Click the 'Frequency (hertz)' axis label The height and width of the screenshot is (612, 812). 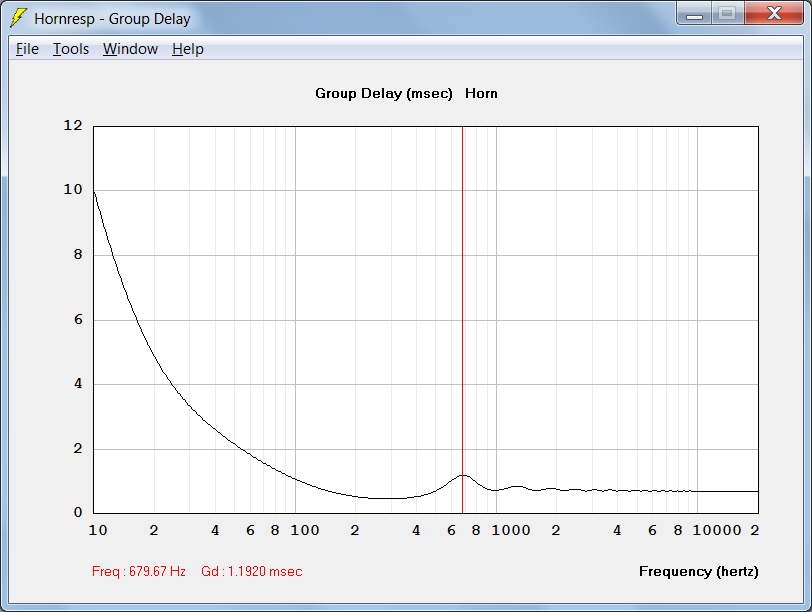[699, 571]
